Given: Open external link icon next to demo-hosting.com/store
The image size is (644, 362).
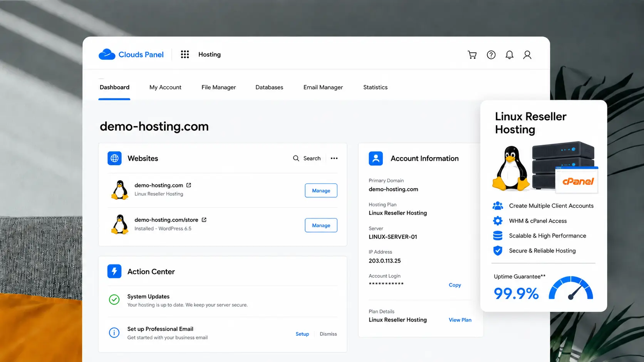Looking at the screenshot, I should pyautogui.click(x=204, y=220).
